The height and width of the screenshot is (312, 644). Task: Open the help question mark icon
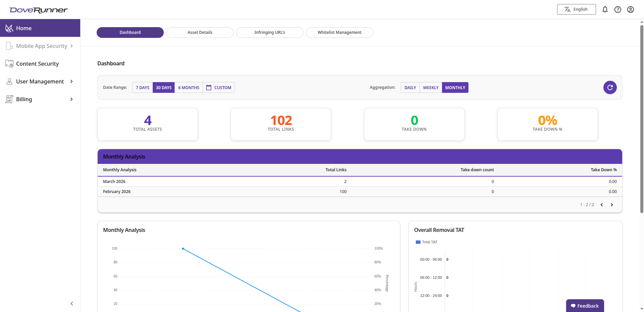tap(618, 9)
